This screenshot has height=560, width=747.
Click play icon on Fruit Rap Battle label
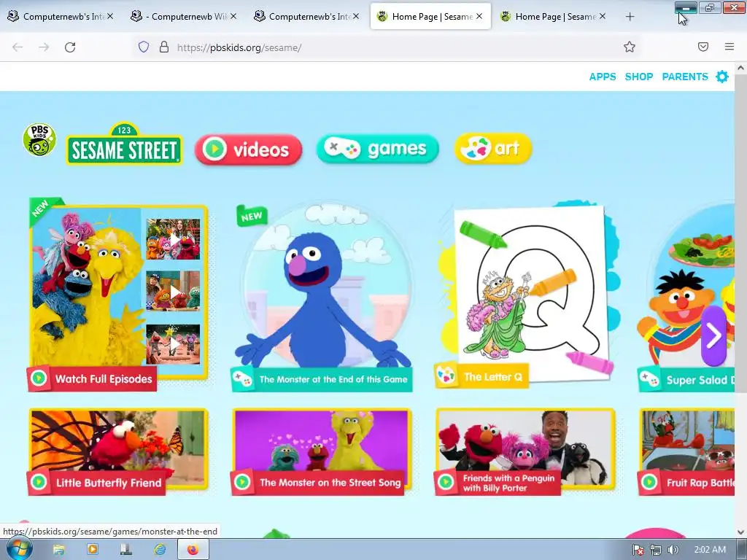click(x=649, y=483)
